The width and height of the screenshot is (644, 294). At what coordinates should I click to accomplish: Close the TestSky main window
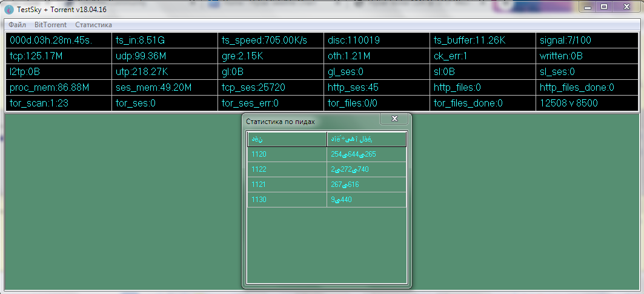point(626,7)
